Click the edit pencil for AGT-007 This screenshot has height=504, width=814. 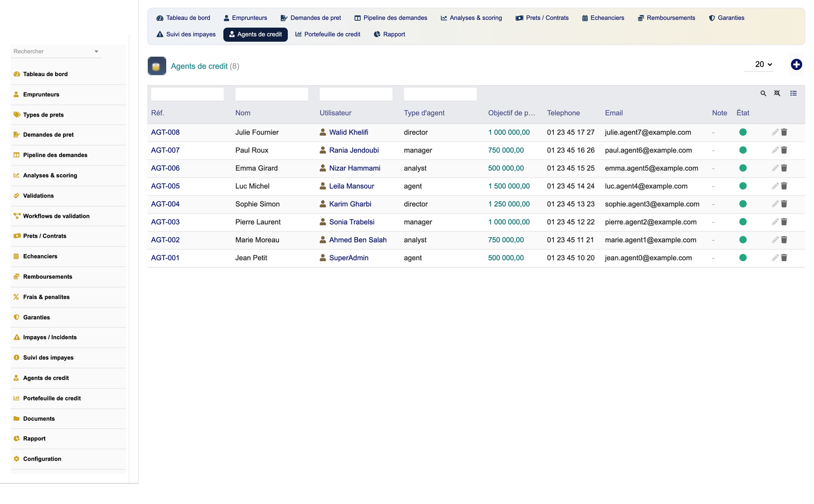click(x=775, y=150)
